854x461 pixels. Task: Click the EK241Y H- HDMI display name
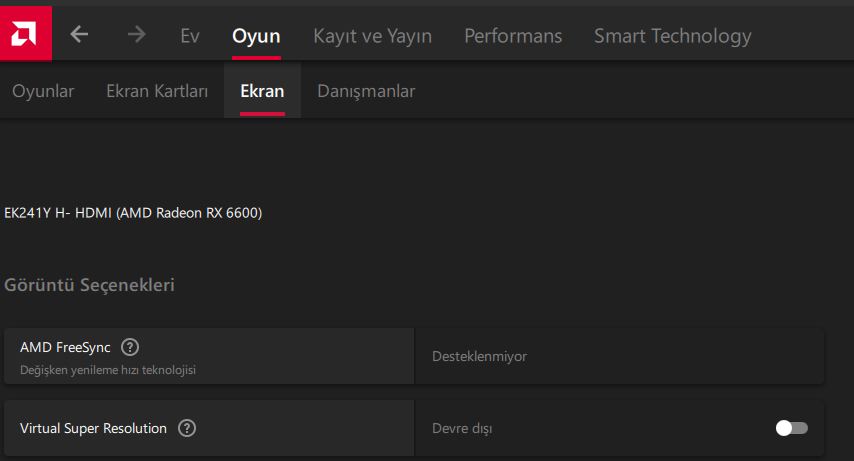click(x=133, y=213)
